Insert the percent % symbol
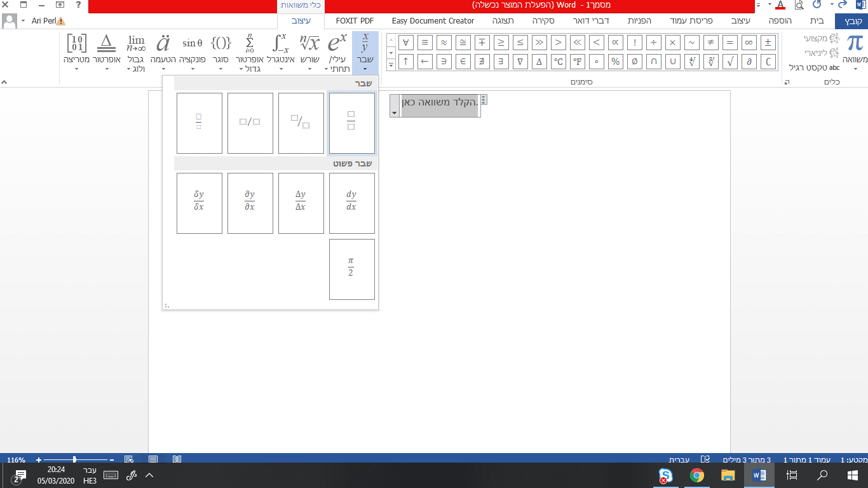 pyautogui.click(x=616, y=62)
